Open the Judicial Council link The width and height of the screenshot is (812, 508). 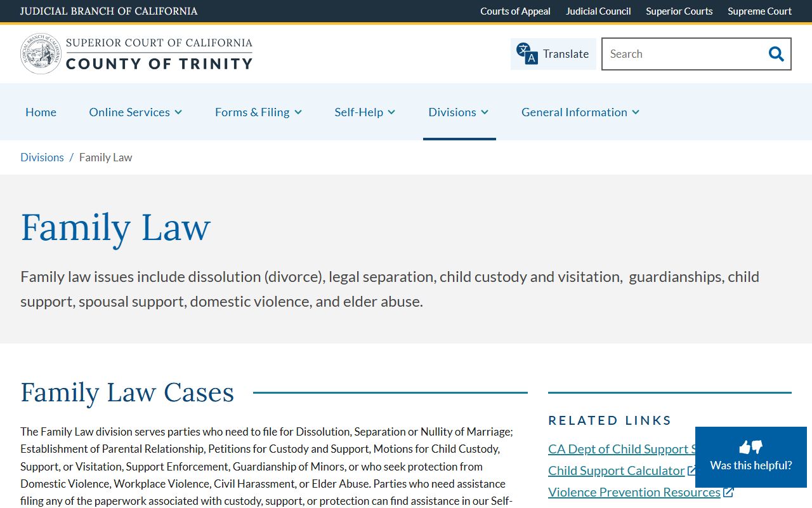[x=598, y=11]
